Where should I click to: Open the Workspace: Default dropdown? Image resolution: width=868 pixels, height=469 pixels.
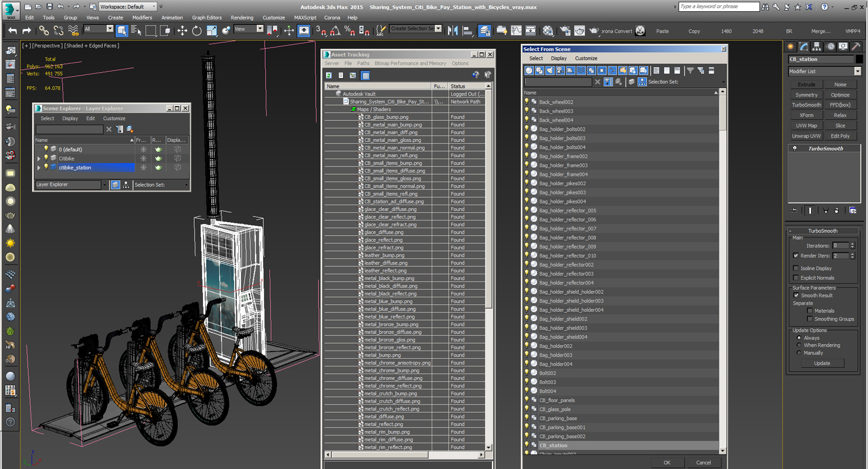127,6
